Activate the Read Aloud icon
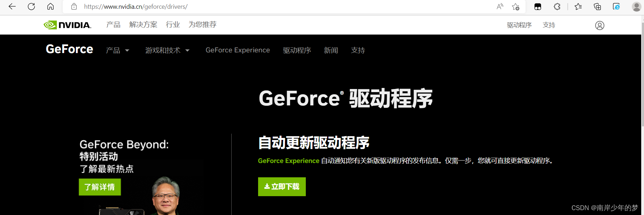Viewport: 644px width, 215px height. 500,7
